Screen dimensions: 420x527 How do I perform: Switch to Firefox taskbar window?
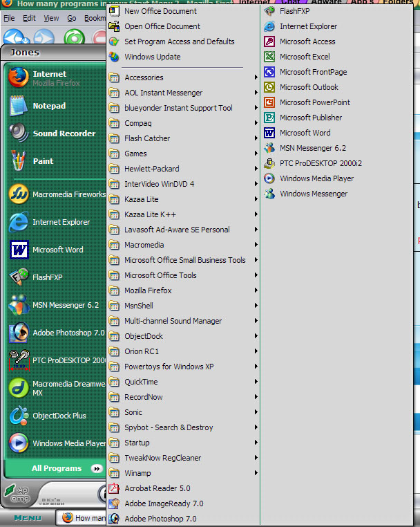[x=82, y=518]
